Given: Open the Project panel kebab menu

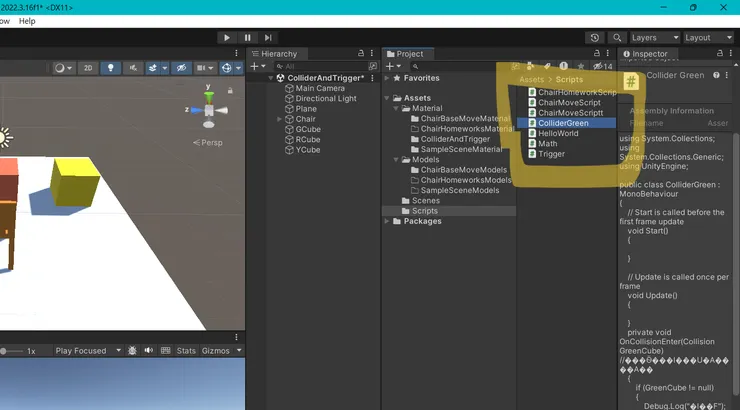Looking at the screenshot, I should pyautogui.click(x=608, y=53).
